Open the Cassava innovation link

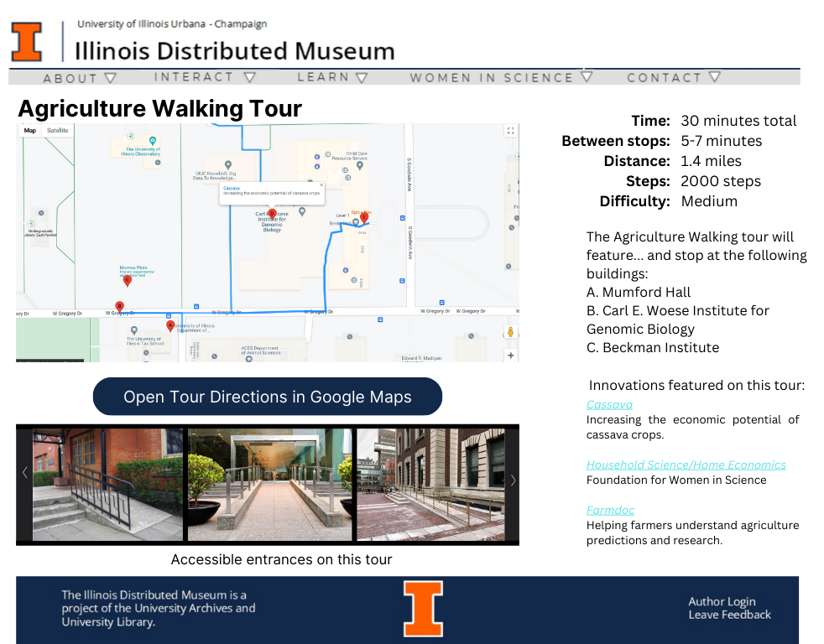point(609,404)
